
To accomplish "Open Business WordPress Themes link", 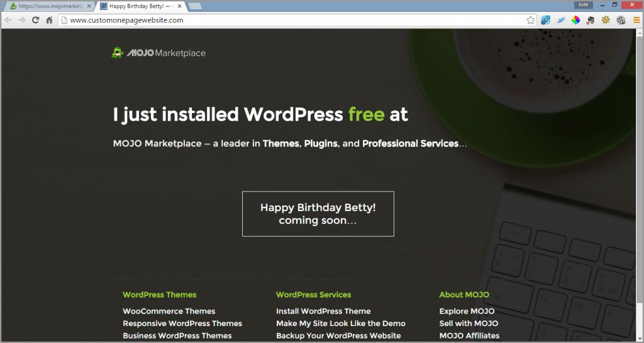I will coord(177,335).
